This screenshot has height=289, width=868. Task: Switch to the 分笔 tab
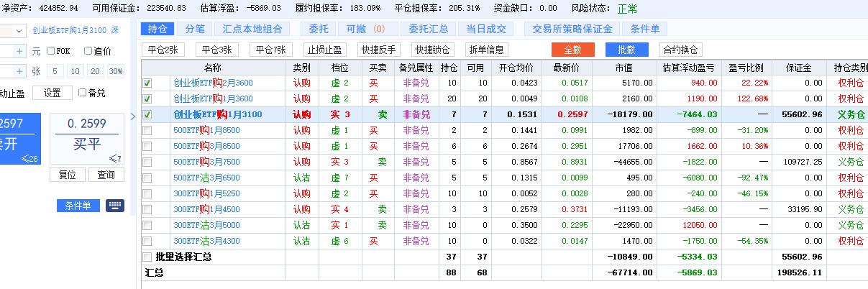click(x=195, y=29)
